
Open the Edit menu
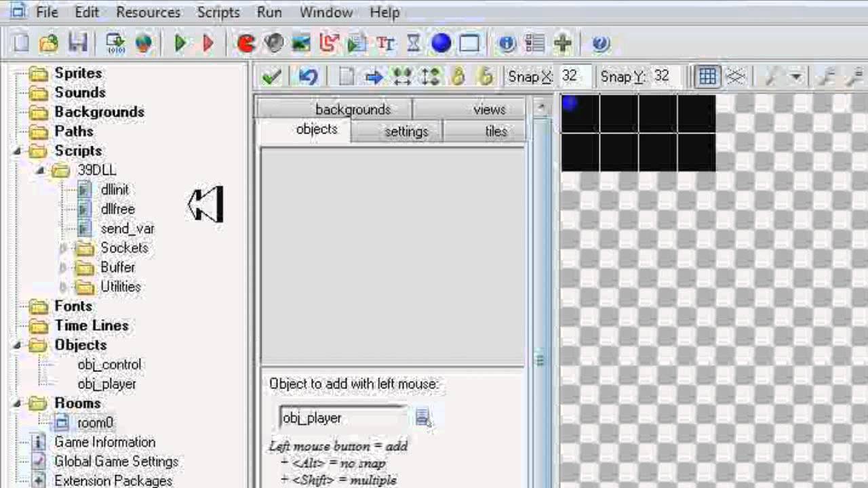(x=87, y=12)
